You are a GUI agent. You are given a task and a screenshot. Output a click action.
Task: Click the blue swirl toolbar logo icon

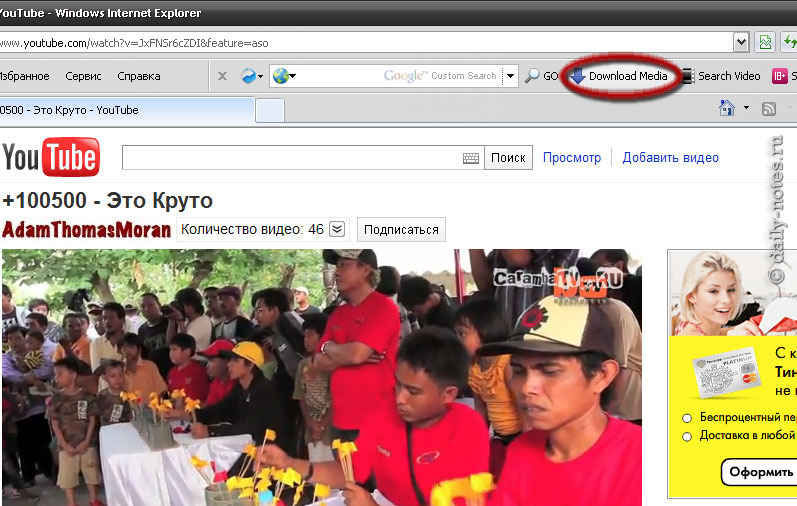(248, 76)
